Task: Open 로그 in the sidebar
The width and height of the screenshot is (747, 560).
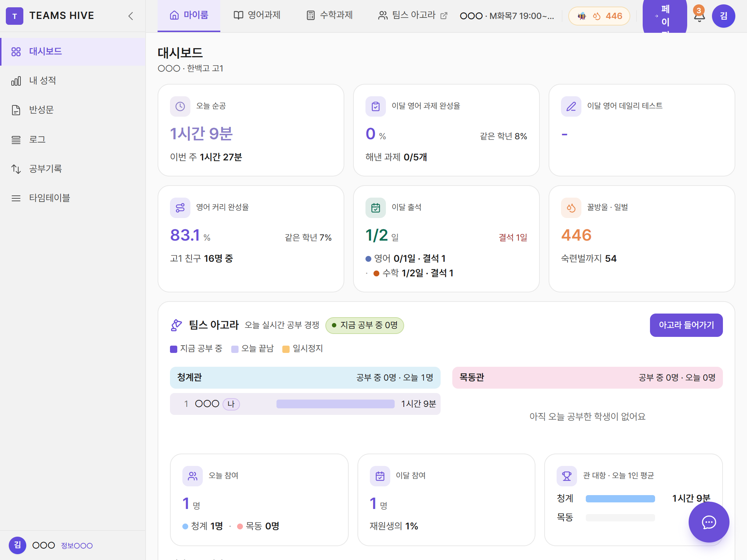Action: (x=73, y=140)
